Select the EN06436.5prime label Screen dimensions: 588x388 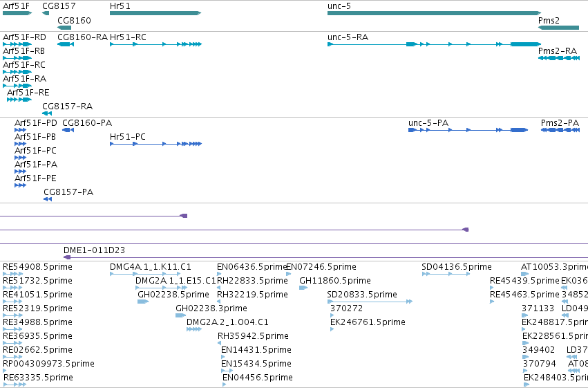(252, 267)
